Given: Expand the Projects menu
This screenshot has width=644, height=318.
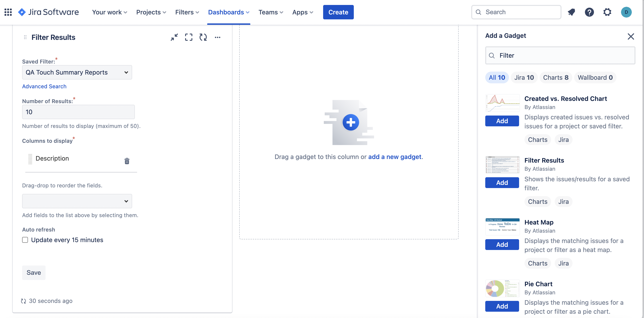Looking at the screenshot, I should click(151, 12).
